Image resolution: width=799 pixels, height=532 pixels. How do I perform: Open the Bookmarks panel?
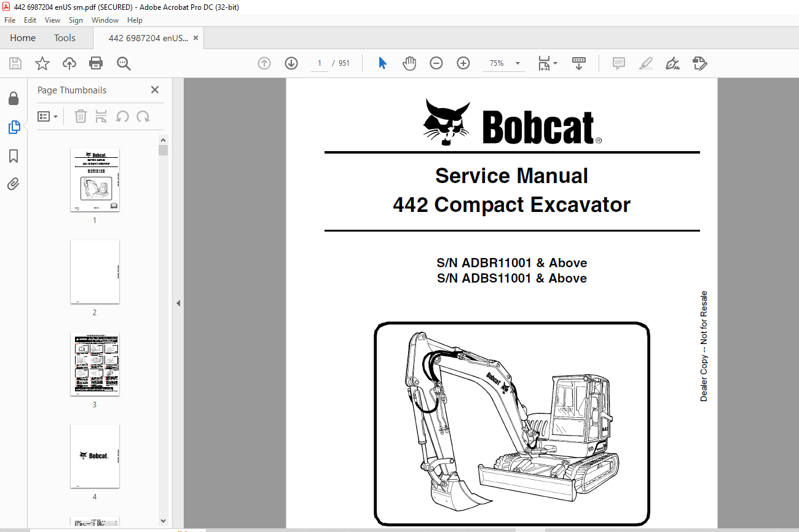pos(14,156)
